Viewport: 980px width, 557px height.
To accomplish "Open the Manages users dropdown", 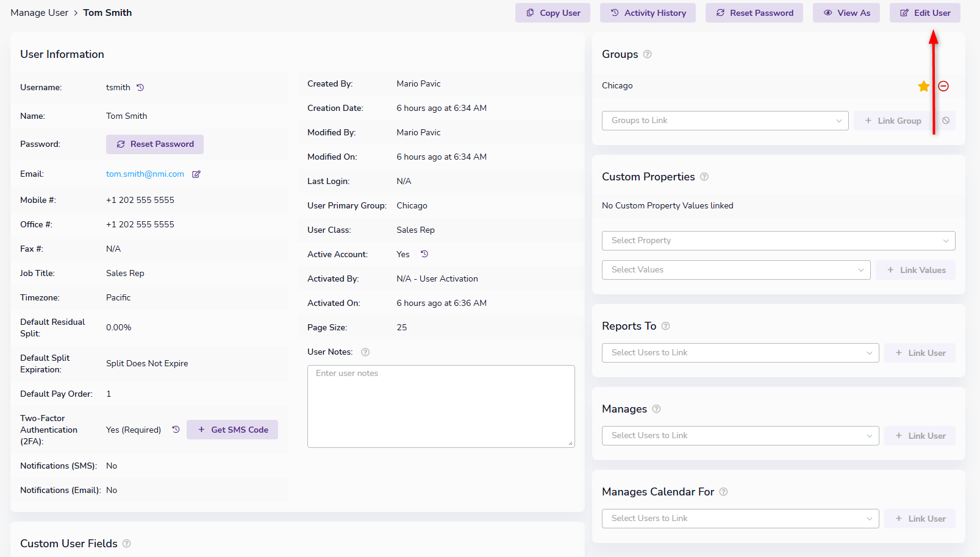I will (740, 436).
